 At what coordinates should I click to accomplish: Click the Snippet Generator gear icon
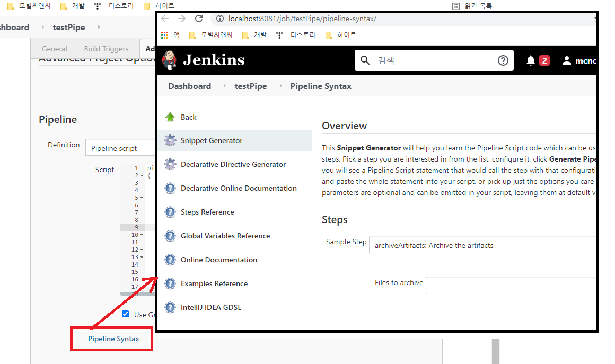click(170, 140)
